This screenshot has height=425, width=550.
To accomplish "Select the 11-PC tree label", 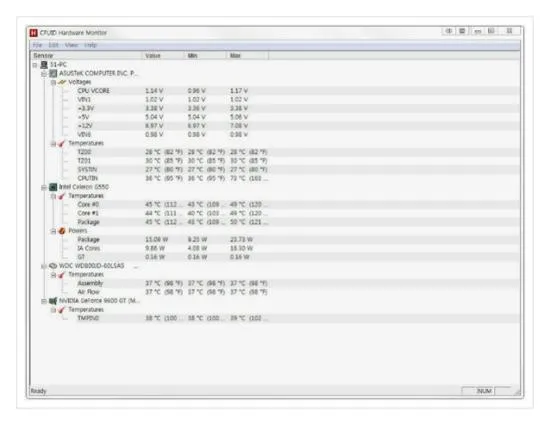I will tap(58, 65).
